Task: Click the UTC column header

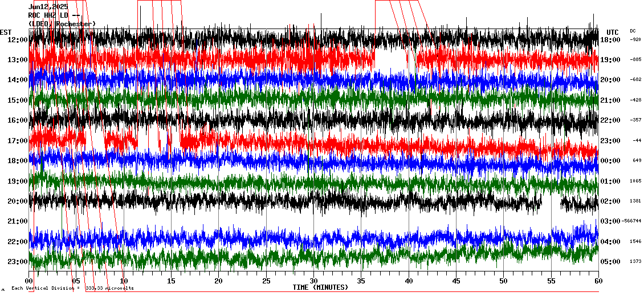Action: pos(613,32)
